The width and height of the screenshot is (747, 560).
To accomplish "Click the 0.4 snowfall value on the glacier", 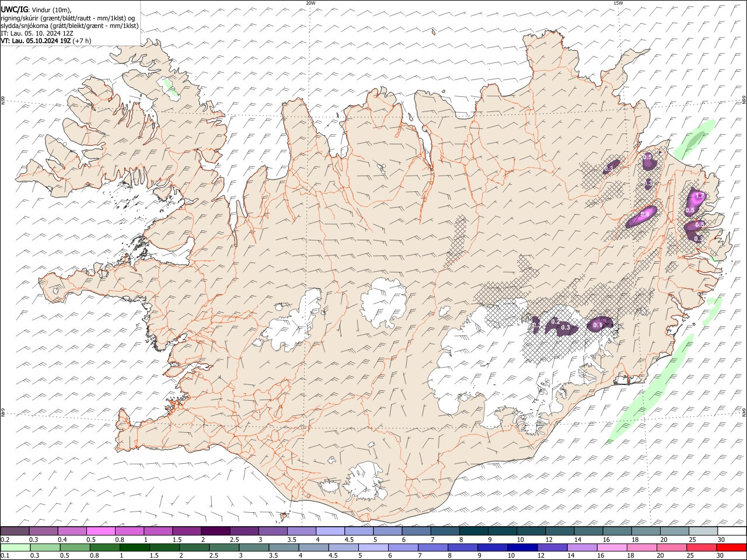I will [x=598, y=325].
